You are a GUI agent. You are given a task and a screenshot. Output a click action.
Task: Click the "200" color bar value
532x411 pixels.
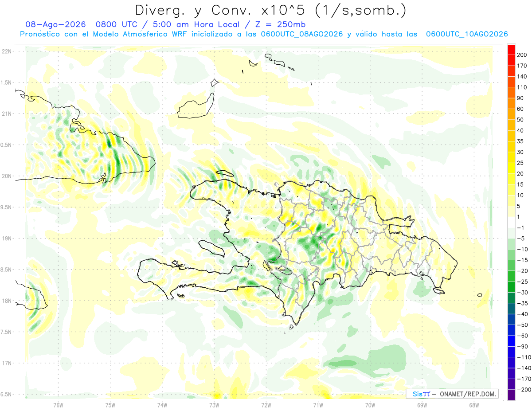[x=522, y=55]
